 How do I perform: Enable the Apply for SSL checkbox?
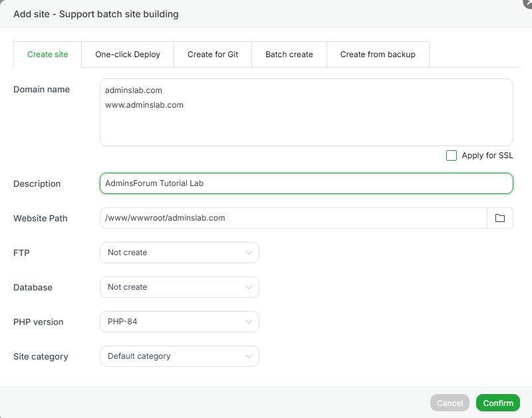452,156
